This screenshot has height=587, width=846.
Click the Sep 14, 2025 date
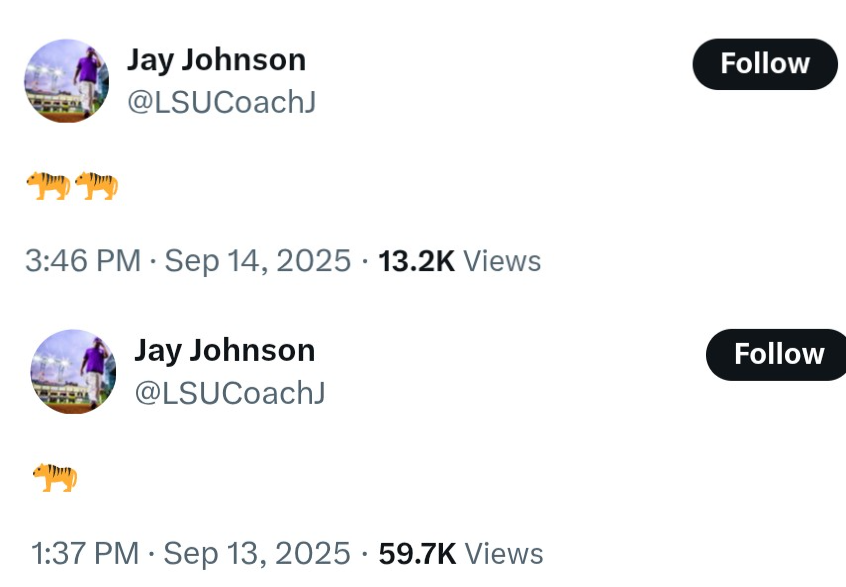[x=257, y=261]
